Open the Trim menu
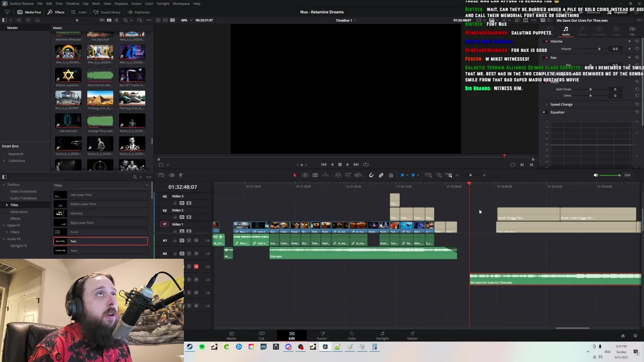The image size is (644, 362). 59,4
